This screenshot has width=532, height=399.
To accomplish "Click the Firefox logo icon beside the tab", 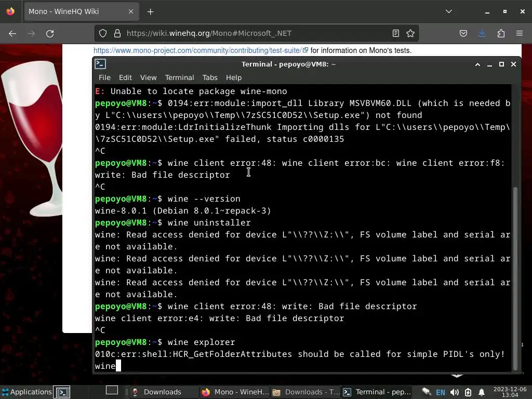I will 10,11.
